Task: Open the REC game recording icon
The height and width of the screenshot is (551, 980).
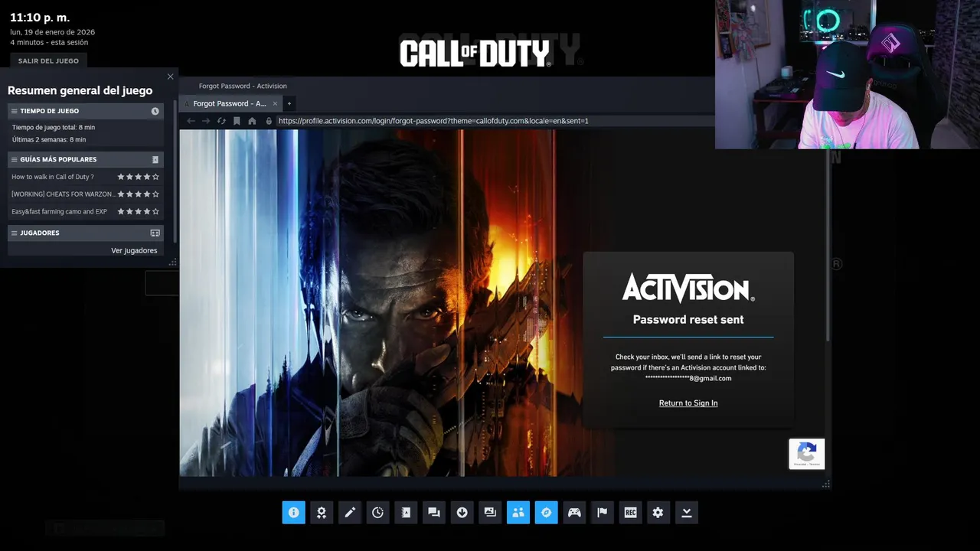Action: coord(630,513)
